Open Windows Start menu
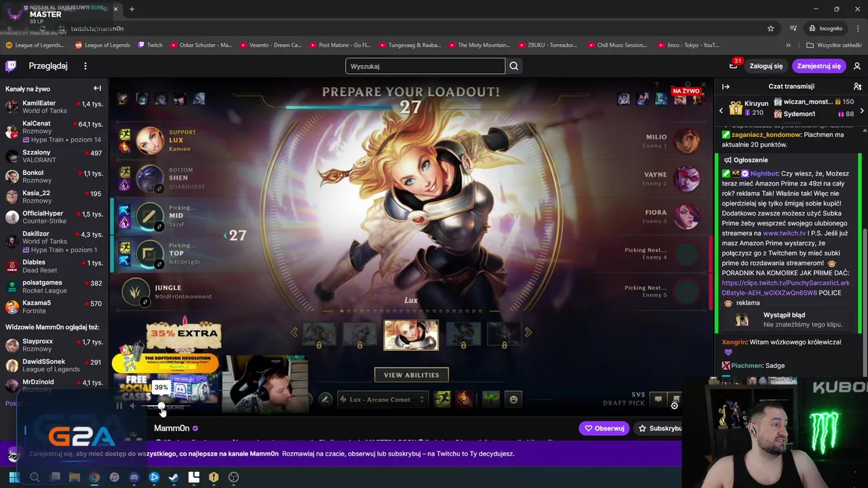 pos(14,477)
